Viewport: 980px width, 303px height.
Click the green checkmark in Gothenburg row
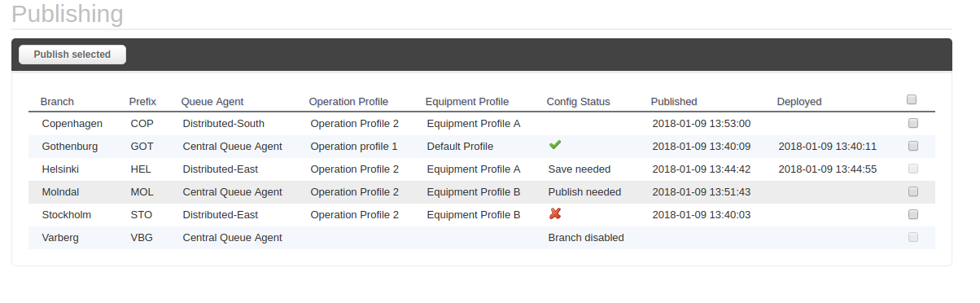coord(555,145)
